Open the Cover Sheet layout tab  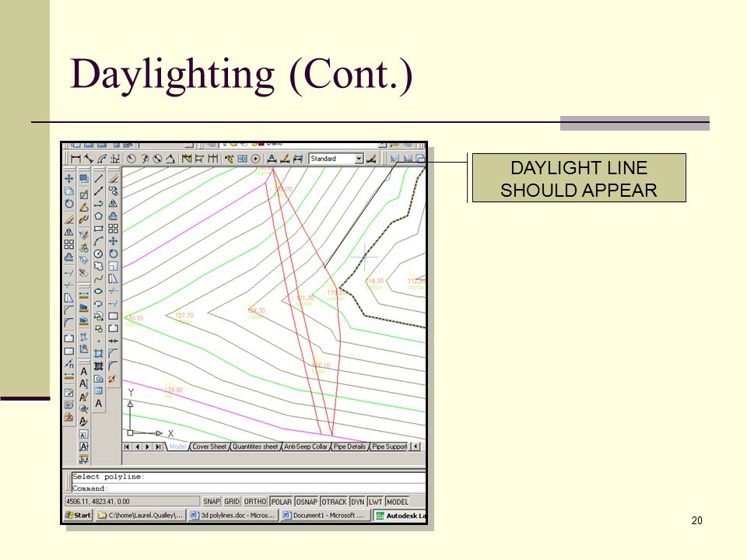click(x=209, y=446)
